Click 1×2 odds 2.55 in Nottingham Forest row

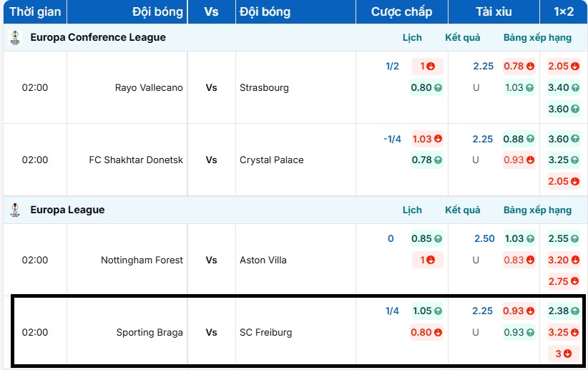[564, 238]
